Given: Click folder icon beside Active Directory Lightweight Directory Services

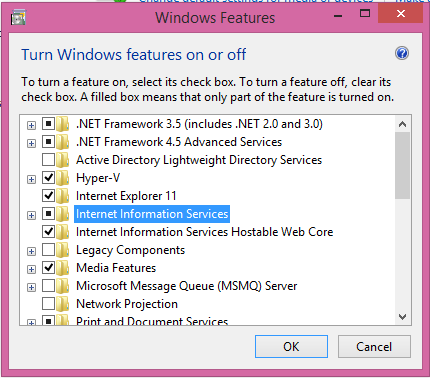Looking at the screenshot, I should point(62,160).
